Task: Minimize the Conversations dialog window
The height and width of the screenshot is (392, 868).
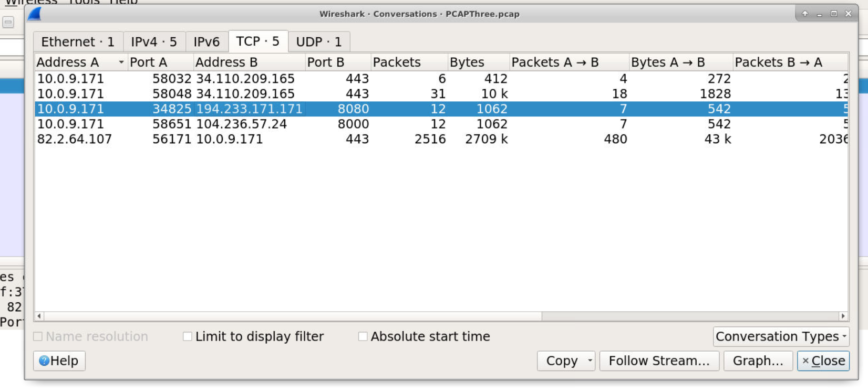Action: pyautogui.click(x=819, y=14)
